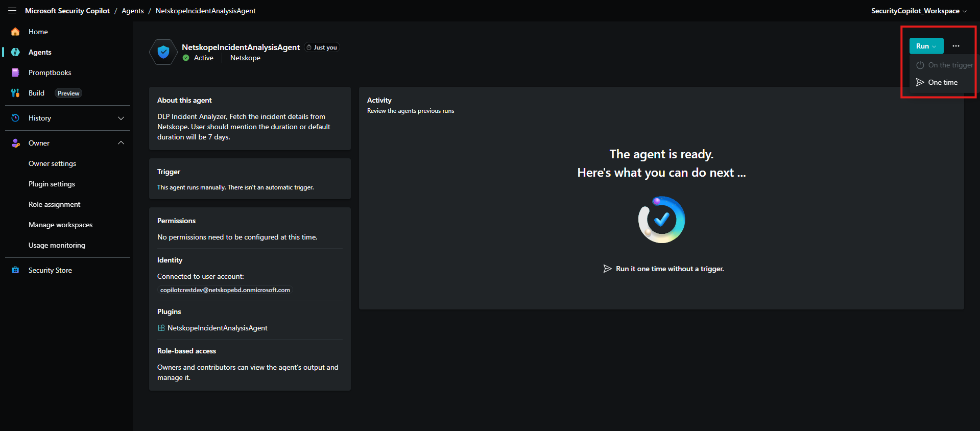Open Plugin settings page
Viewport: 980px width, 431px height.
52,184
